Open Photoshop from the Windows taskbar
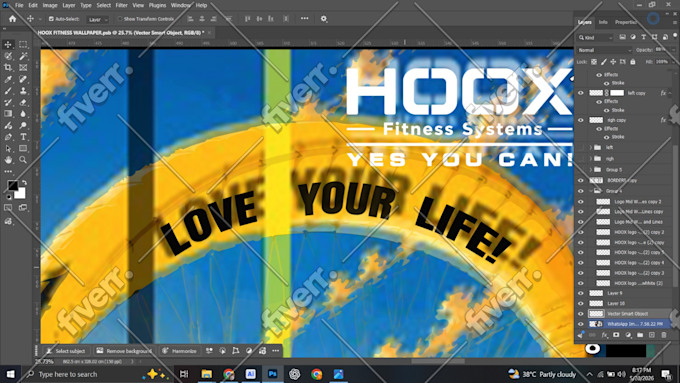Image resolution: width=680 pixels, height=383 pixels. pos(273,374)
